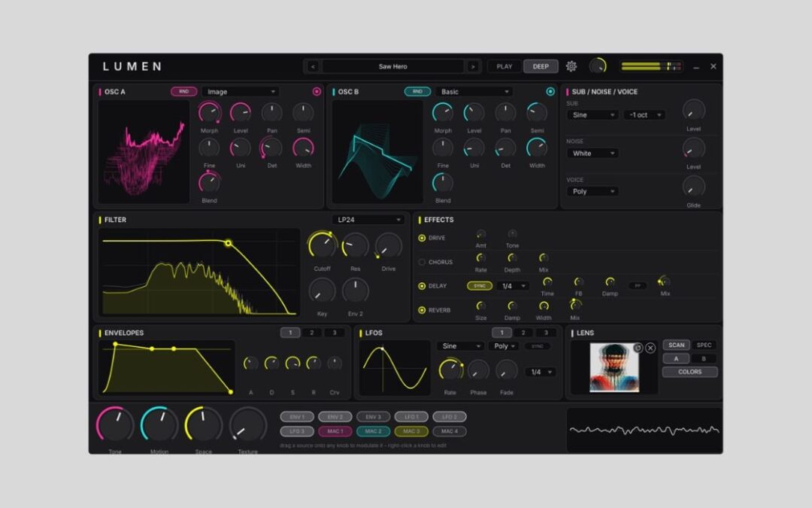The image size is (812, 508).
Task: Click the OSC A Morph knob
Action: [209, 112]
